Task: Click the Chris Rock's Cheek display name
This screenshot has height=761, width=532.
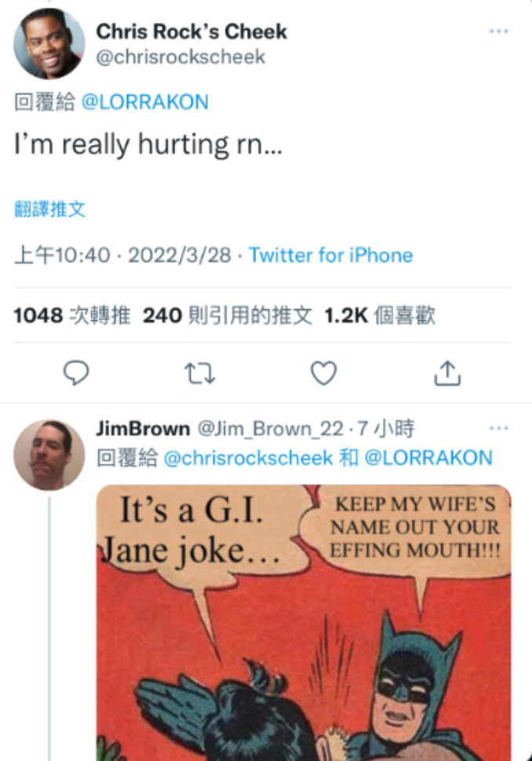Action: coord(191,31)
